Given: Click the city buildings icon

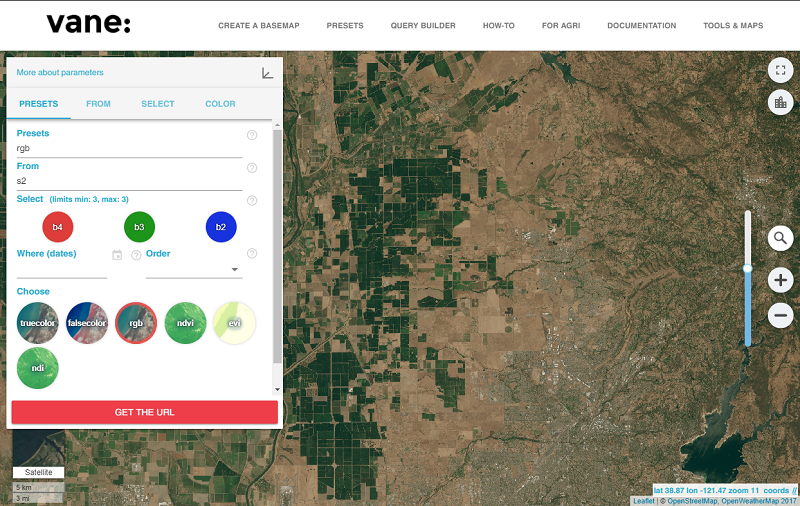Looking at the screenshot, I should click(x=780, y=102).
